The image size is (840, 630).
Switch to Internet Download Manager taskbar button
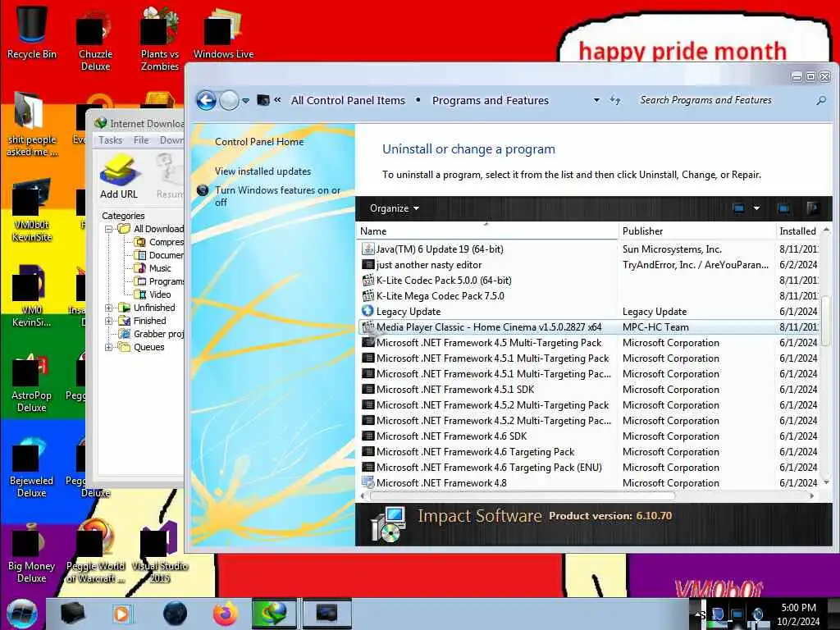click(274, 614)
